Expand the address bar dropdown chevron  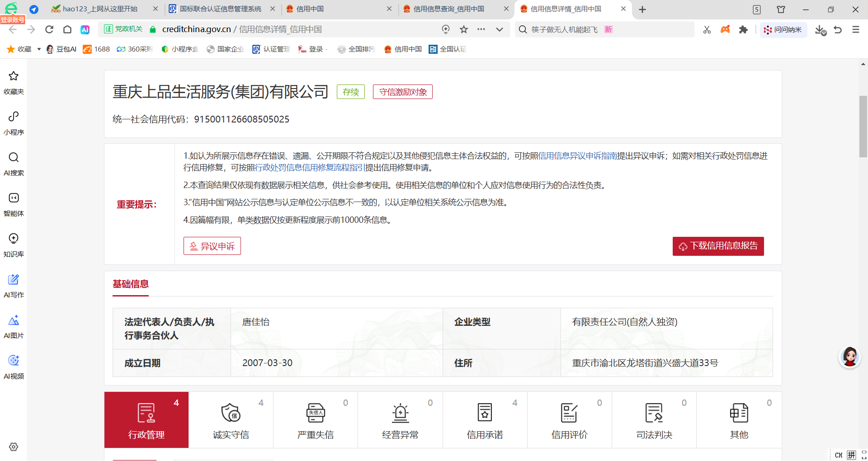500,29
